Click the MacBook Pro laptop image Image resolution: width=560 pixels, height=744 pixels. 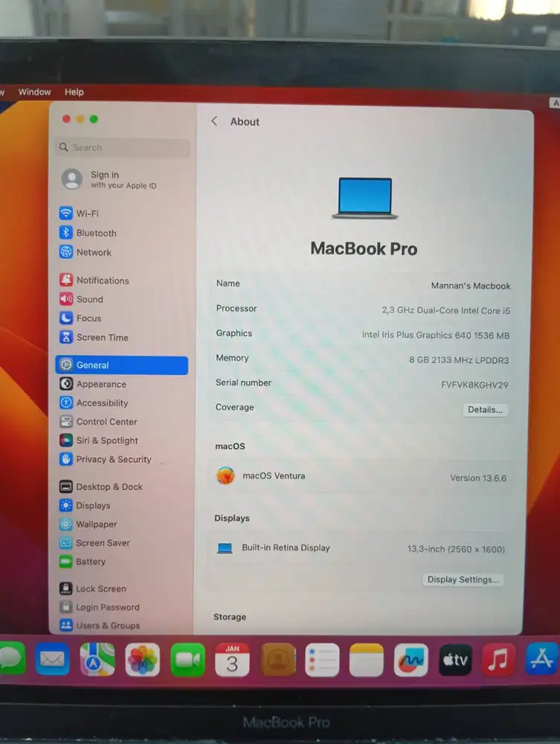point(364,198)
